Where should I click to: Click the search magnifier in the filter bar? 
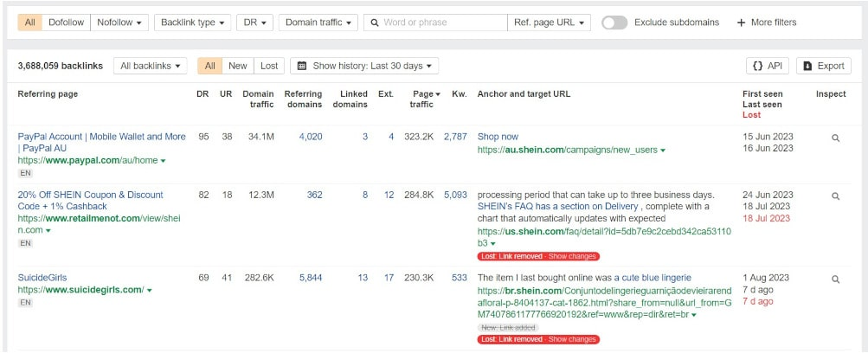pyautogui.click(x=375, y=22)
